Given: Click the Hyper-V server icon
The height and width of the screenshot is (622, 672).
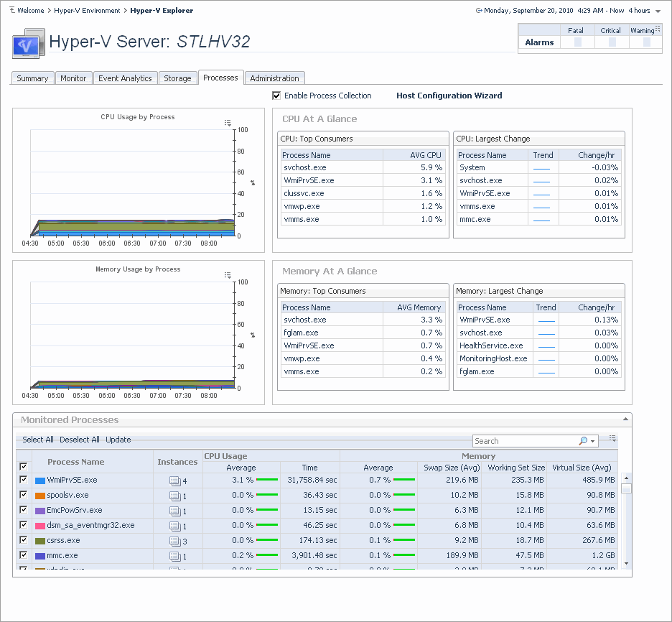Looking at the screenshot, I should [29, 45].
